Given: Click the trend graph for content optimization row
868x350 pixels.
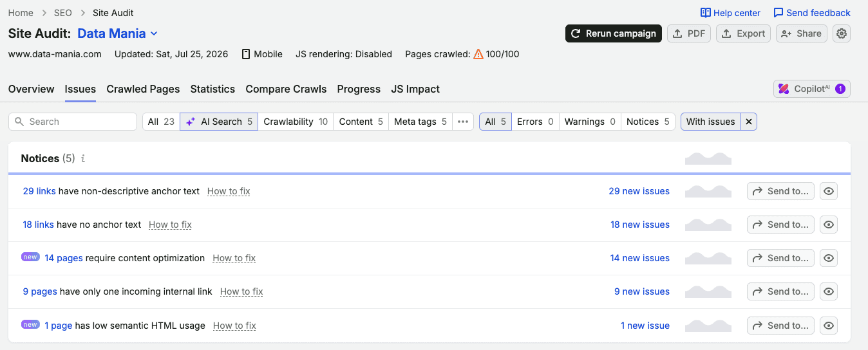Looking at the screenshot, I should coord(708,258).
